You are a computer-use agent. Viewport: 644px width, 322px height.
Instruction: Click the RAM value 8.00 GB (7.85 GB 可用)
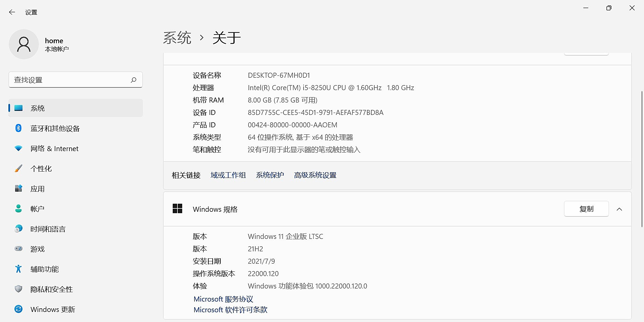[282, 100]
